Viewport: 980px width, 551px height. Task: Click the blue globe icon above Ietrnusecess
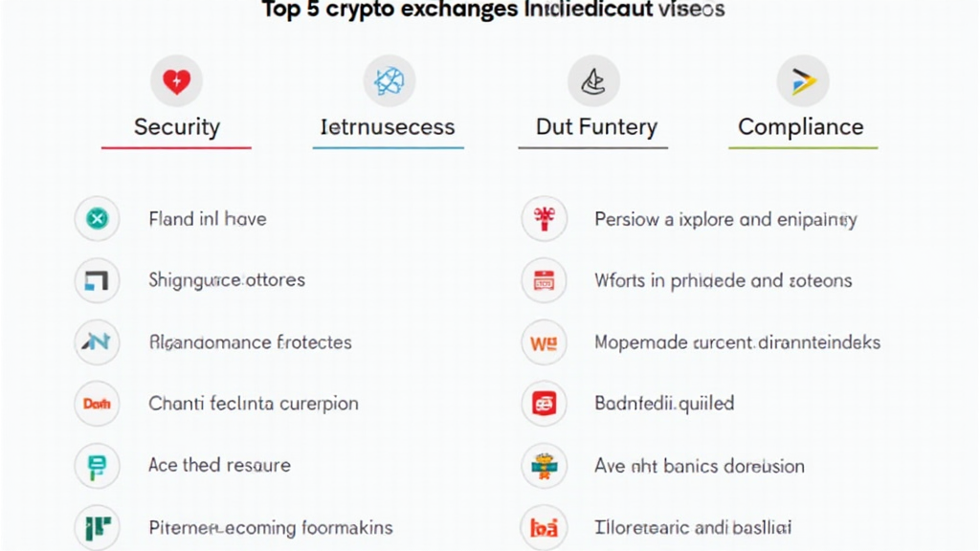point(389,81)
